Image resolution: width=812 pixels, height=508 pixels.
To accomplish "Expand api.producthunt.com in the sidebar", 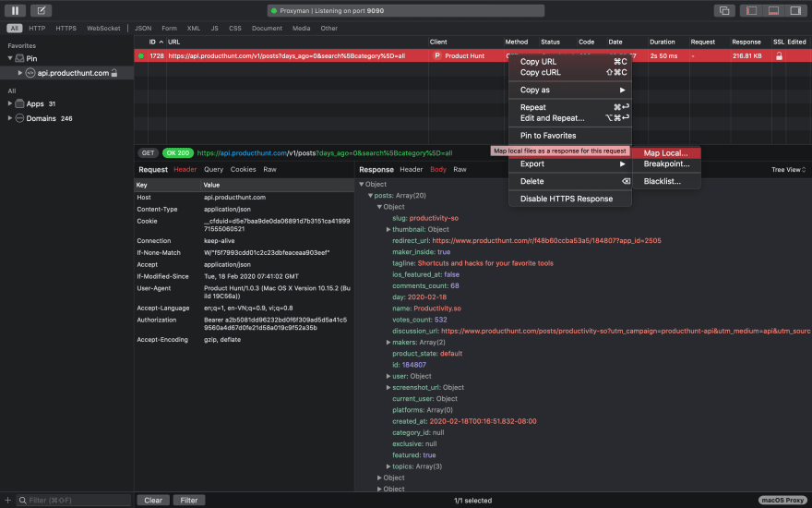I will pos(20,73).
